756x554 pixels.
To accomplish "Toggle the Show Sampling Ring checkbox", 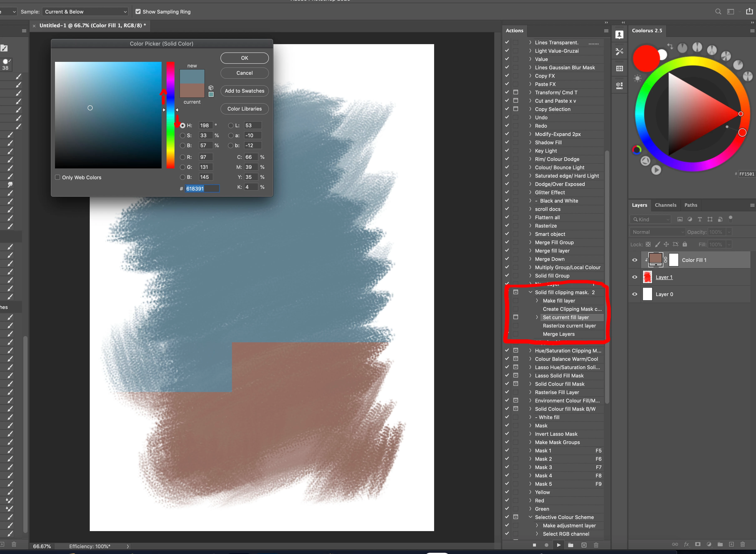I will click(x=138, y=12).
